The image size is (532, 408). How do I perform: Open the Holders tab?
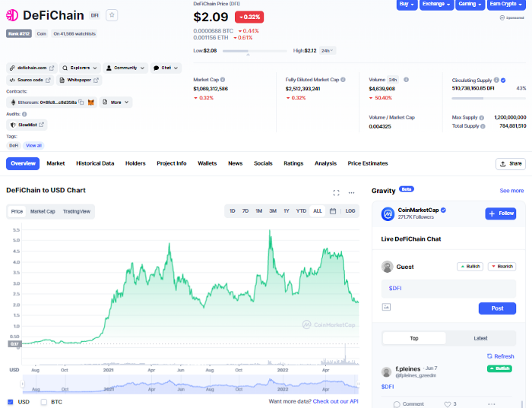pyautogui.click(x=135, y=163)
